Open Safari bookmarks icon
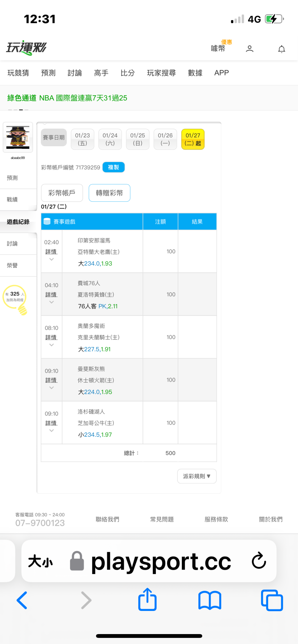This screenshot has height=644, width=298. 210,600
